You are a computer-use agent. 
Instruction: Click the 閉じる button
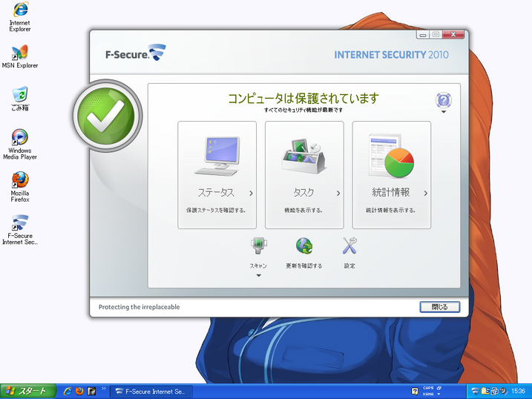coord(440,307)
